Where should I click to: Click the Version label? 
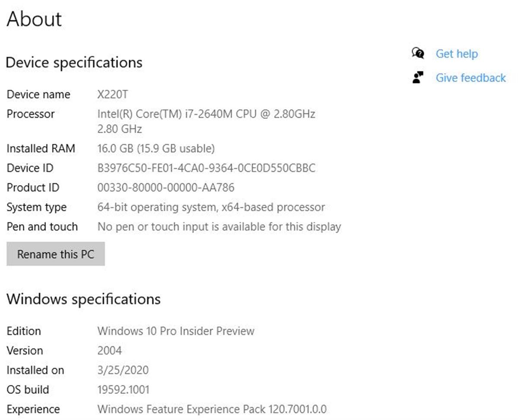(25, 350)
